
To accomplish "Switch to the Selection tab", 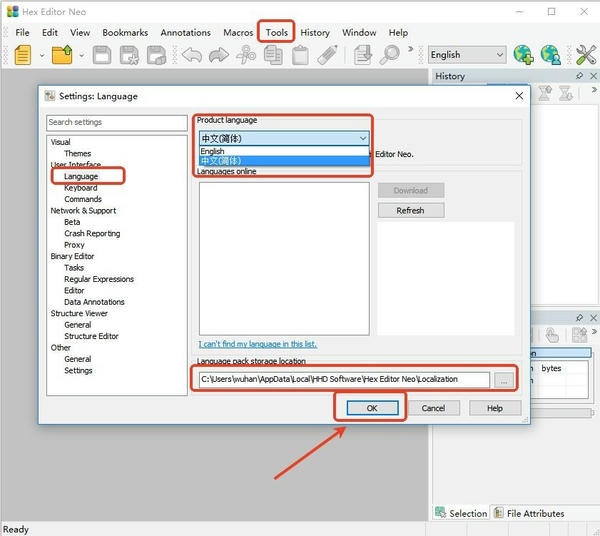I will 461,513.
